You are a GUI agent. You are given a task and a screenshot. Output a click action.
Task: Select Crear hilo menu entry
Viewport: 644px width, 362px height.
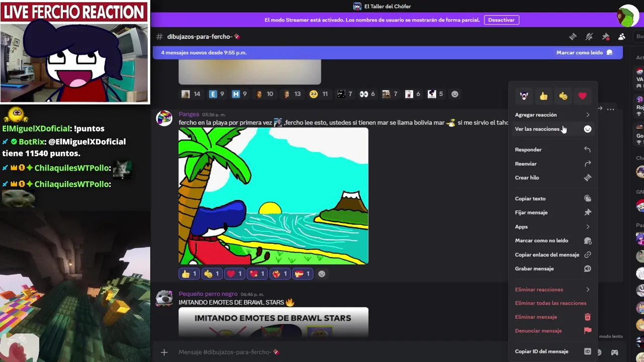(x=552, y=178)
